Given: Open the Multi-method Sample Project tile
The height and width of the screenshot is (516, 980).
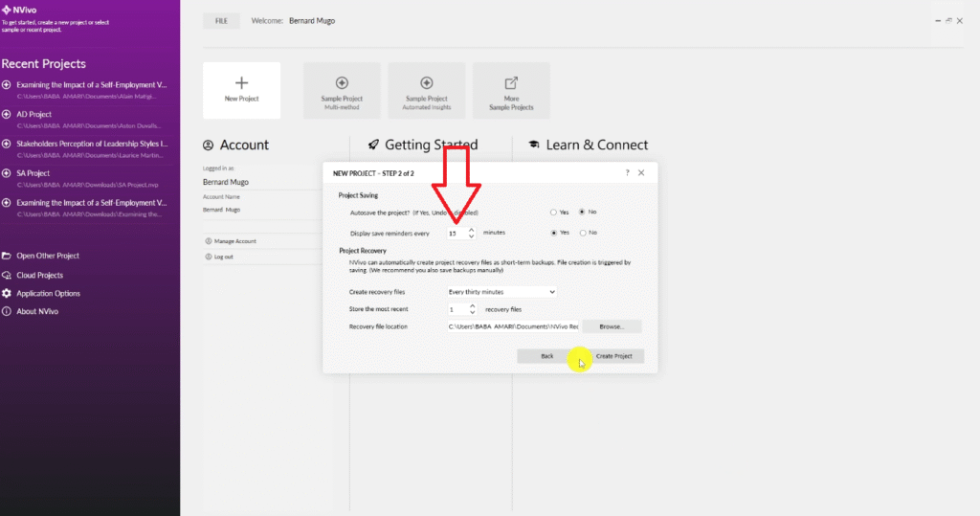Looking at the screenshot, I should pos(342,91).
